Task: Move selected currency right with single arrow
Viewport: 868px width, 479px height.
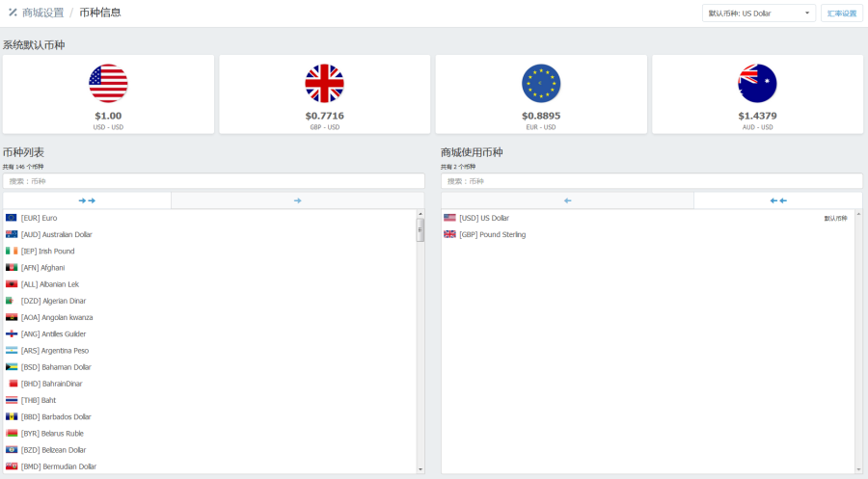Action: click(297, 200)
